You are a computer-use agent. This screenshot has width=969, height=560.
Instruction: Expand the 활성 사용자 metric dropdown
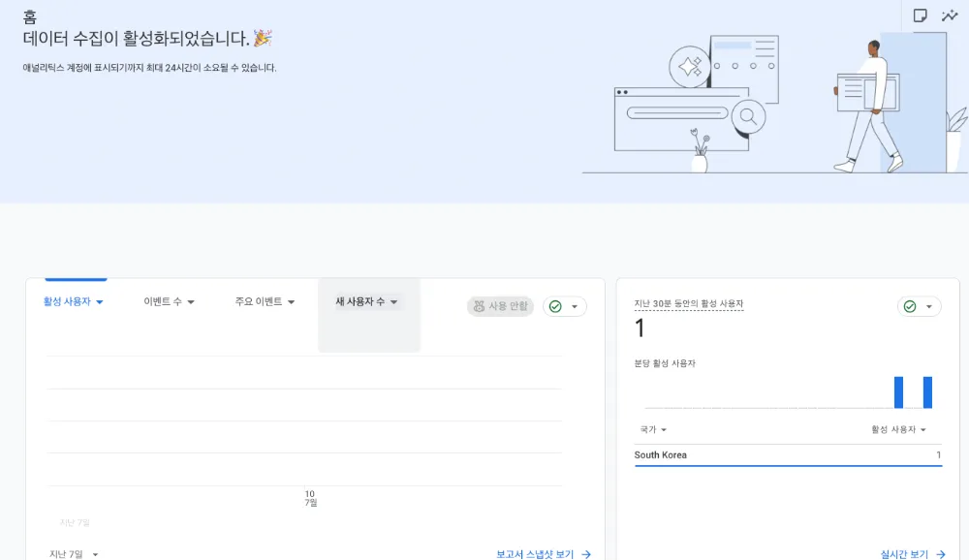tap(74, 301)
